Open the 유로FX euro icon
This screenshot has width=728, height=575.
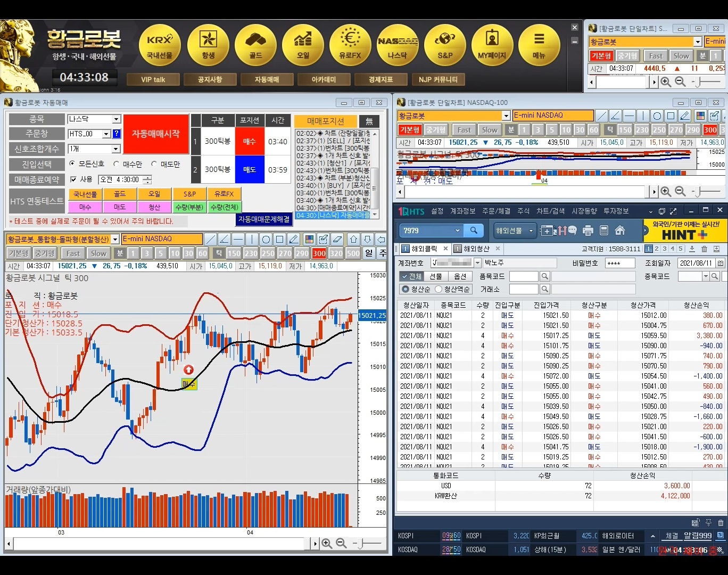[x=350, y=45]
